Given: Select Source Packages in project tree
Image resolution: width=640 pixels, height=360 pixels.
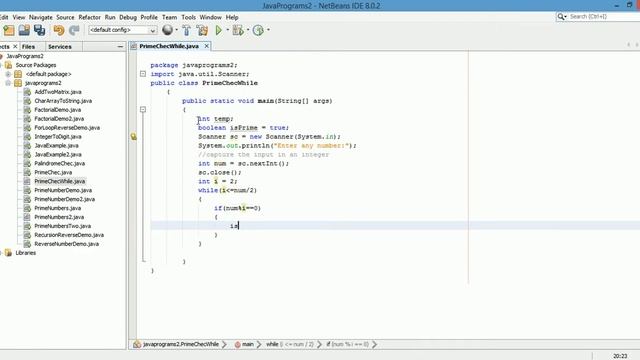Looking at the screenshot, I should pos(36,65).
